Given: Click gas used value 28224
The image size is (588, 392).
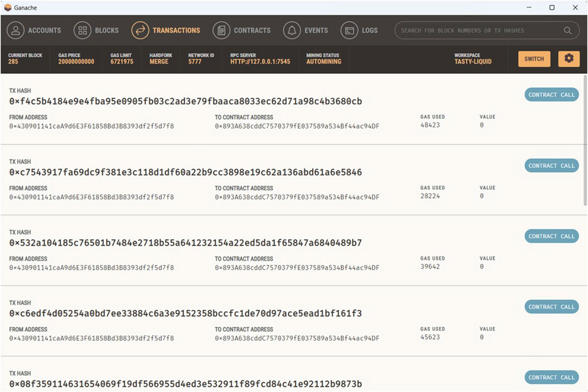Looking at the screenshot, I should click(430, 196).
